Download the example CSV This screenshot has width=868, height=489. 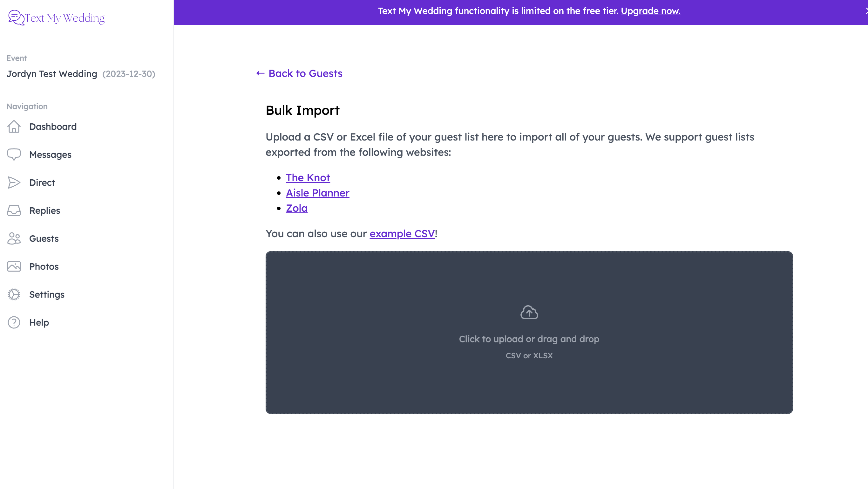(x=402, y=234)
